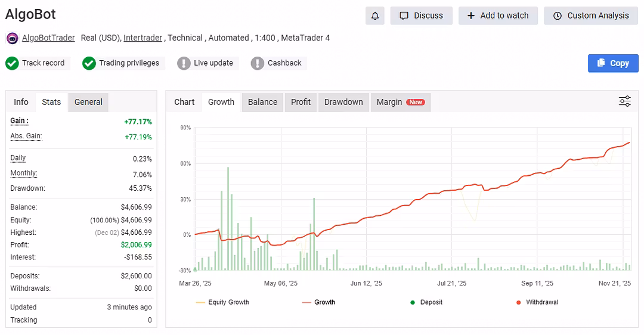This screenshot has width=644, height=335.
Task: Click the AlgoBotTrader avatar icon
Action: tap(12, 38)
